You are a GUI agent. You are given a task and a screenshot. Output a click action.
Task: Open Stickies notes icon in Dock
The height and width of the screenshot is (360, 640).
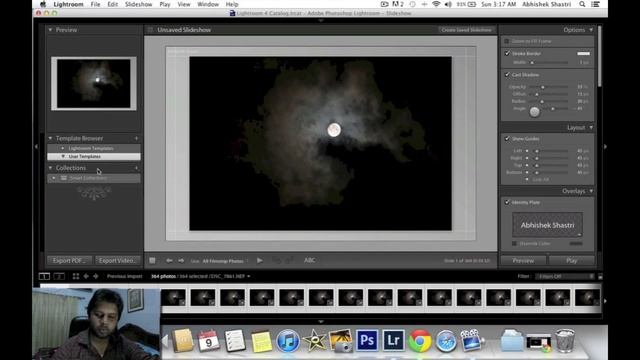pos(261,342)
